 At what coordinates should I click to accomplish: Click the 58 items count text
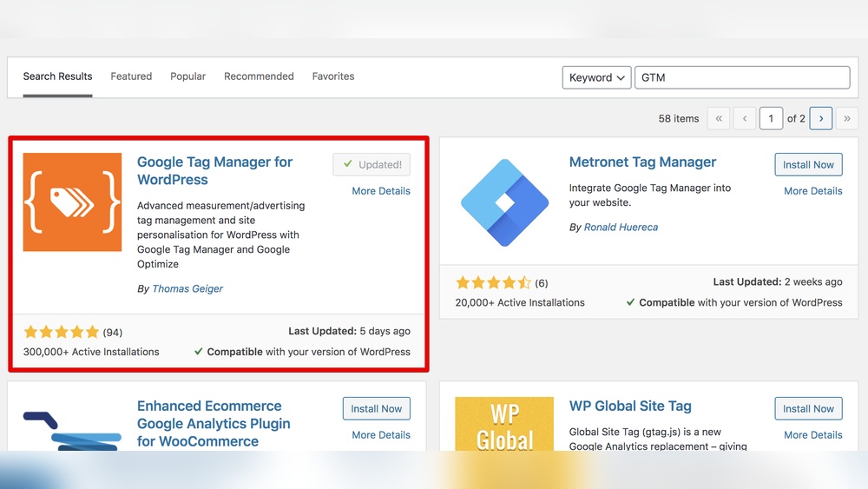(679, 118)
